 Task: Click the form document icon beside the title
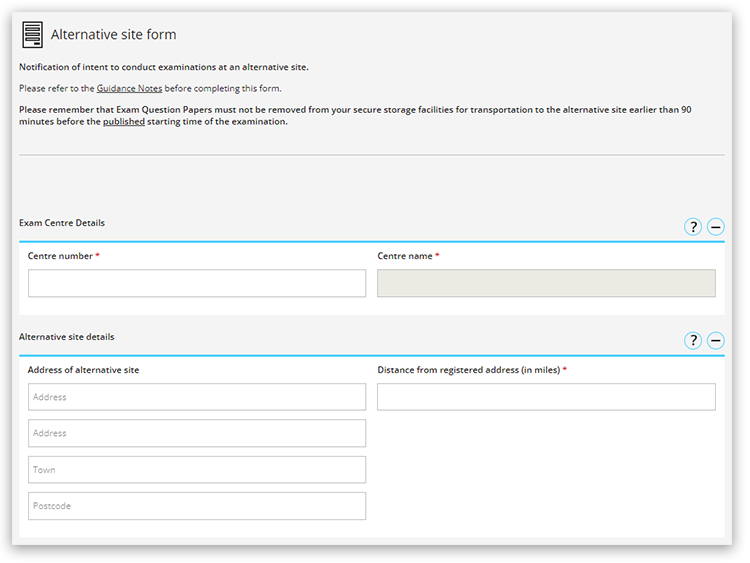[33, 35]
